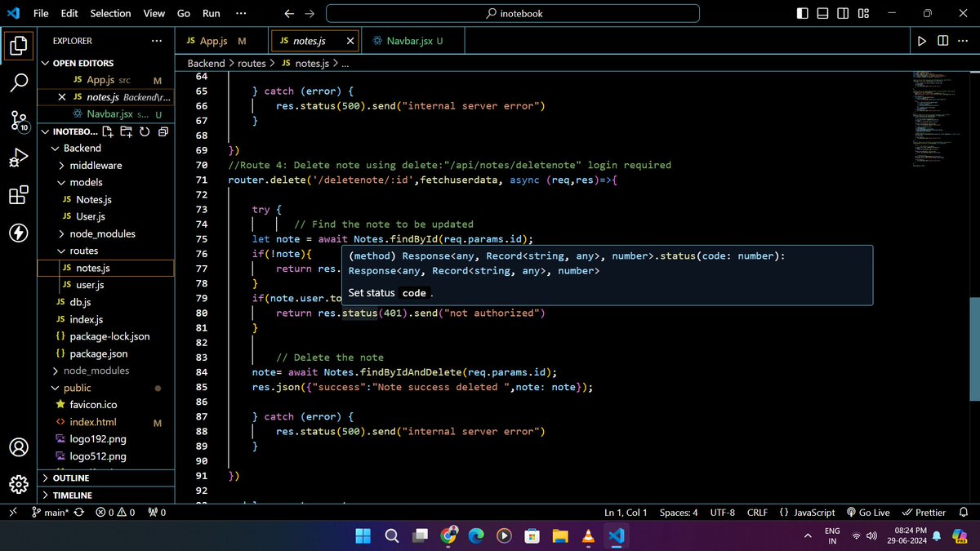Open errors and warnings problems indicator

tap(115, 513)
